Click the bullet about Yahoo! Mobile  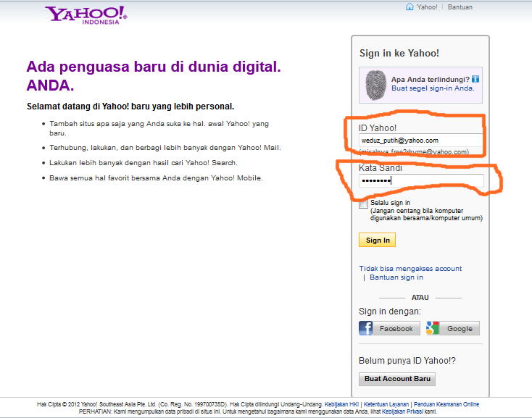[x=156, y=178]
